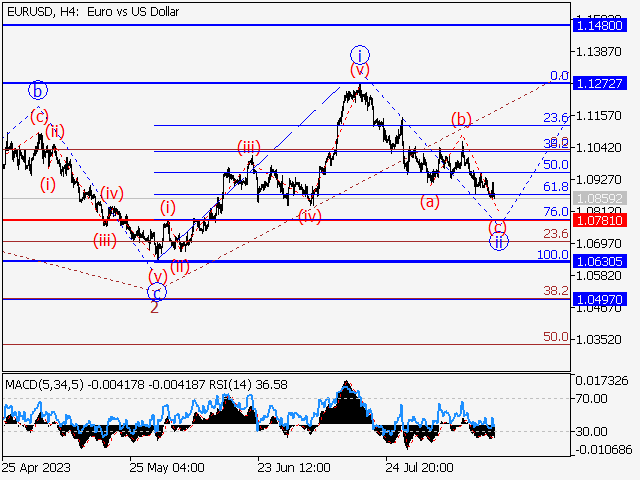
Task: Select the 1.12727 price level label
Action: point(600,84)
